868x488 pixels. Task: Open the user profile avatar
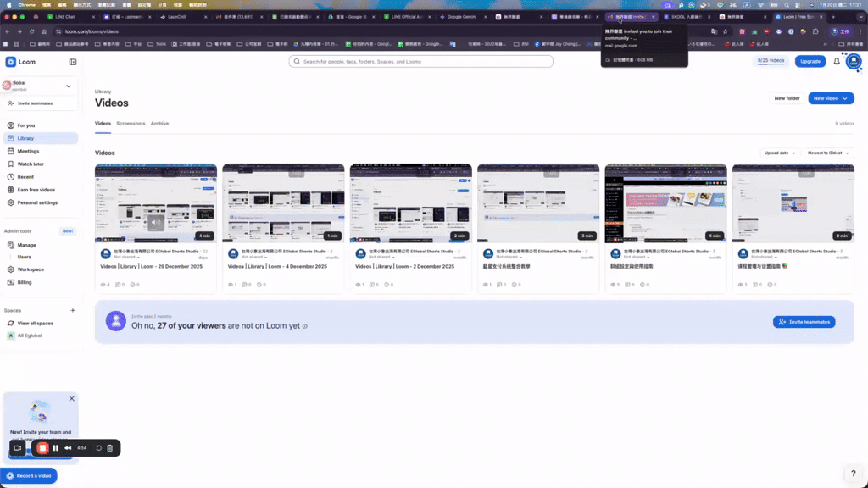pyautogui.click(x=853, y=61)
